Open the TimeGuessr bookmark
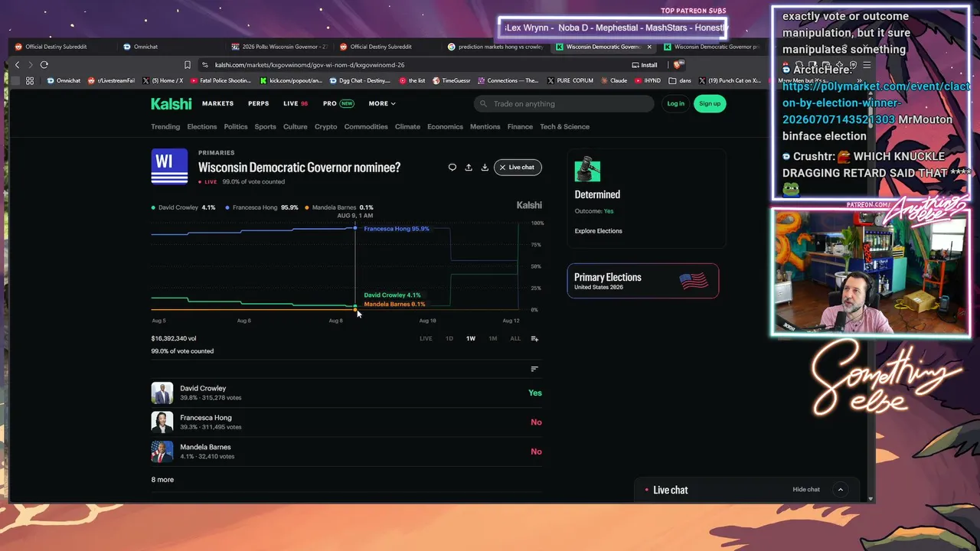980x551 pixels. pos(452,80)
